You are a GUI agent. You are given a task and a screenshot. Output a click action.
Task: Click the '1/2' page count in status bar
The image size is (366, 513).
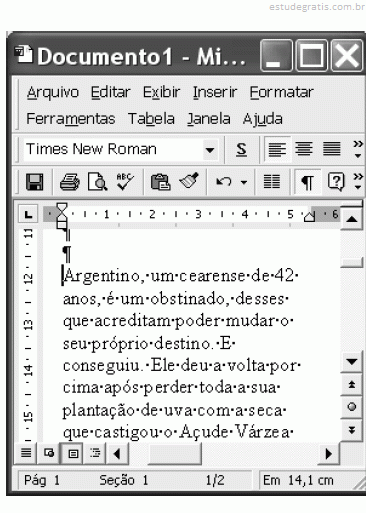tap(215, 481)
